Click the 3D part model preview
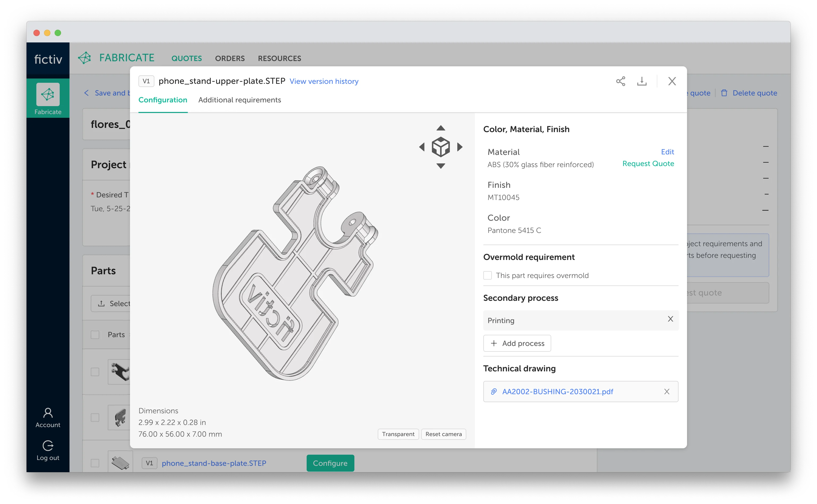The width and height of the screenshot is (817, 504). coord(295,273)
